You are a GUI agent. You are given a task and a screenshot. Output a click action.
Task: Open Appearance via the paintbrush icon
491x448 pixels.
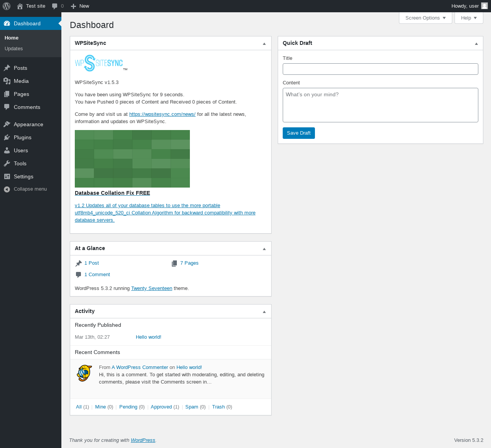(7, 124)
